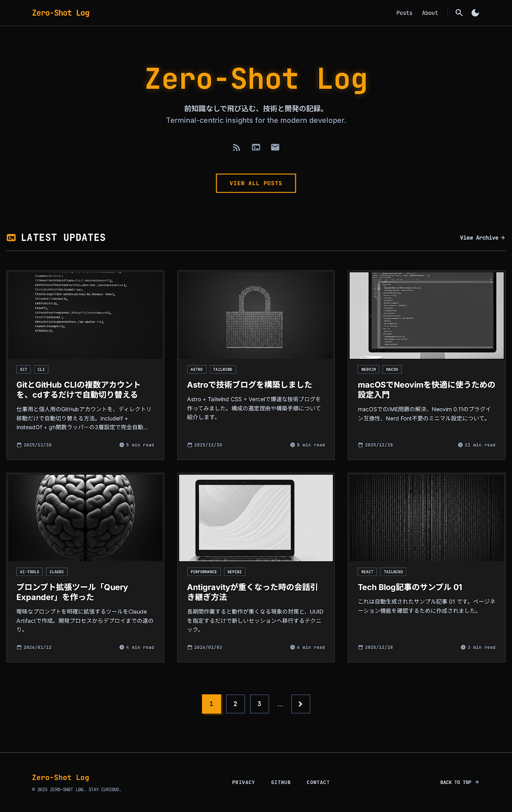
Task: Go to next page with chevron arrow
Action: pyautogui.click(x=300, y=704)
